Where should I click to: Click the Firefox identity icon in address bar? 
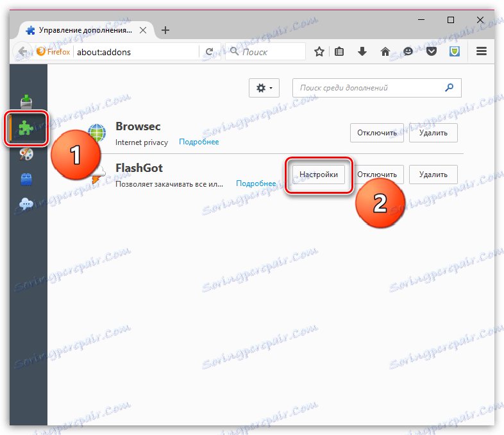point(53,52)
